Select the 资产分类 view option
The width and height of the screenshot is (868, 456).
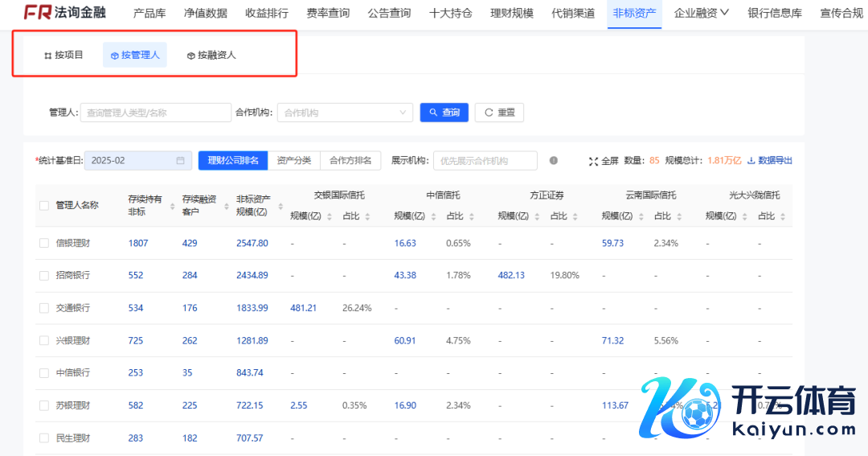(293, 161)
